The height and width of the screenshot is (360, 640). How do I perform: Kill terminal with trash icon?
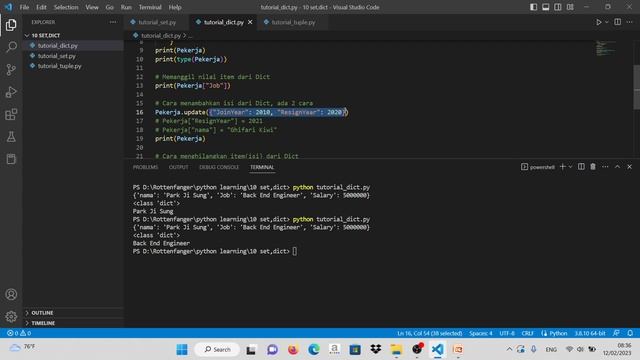pos(593,167)
